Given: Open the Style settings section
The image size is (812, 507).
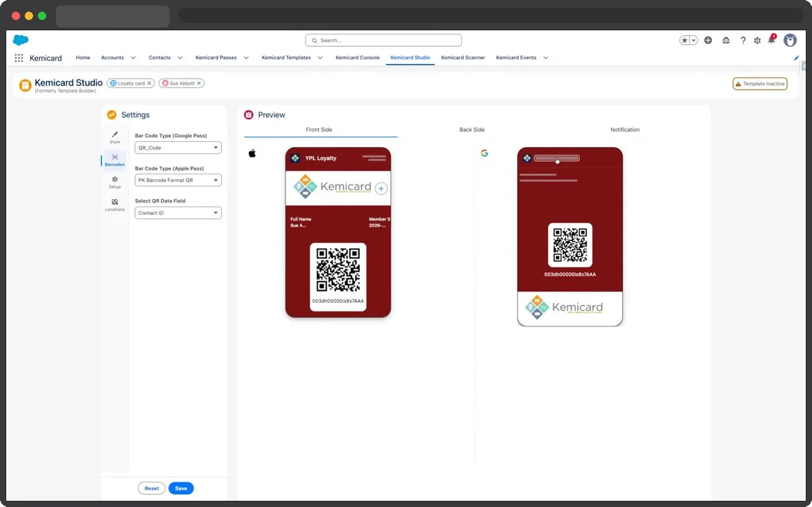Looking at the screenshot, I should pos(114,138).
